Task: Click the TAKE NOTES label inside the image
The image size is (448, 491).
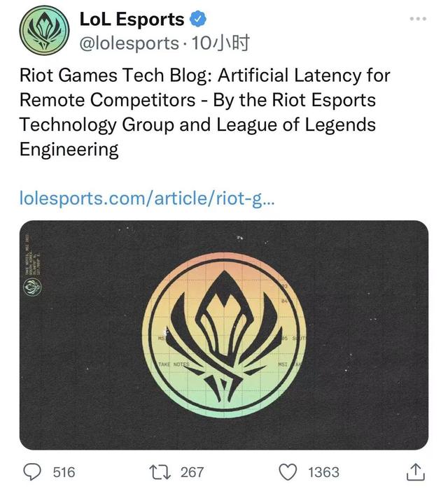Action: pos(174,364)
